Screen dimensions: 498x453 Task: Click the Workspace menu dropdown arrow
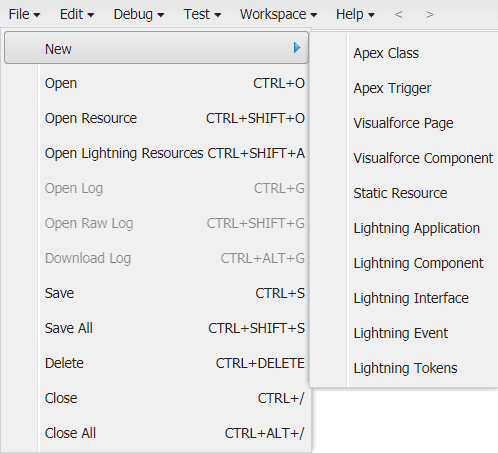click(x=314, y=15)
